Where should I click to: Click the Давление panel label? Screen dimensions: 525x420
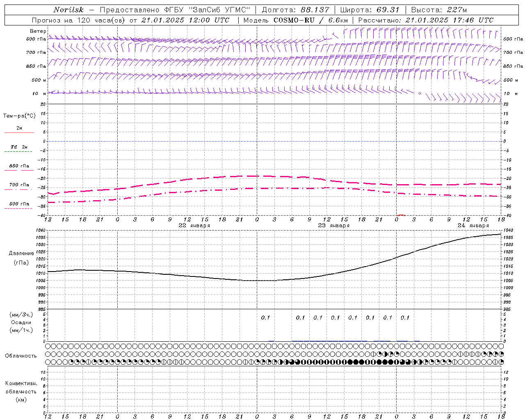21,253
